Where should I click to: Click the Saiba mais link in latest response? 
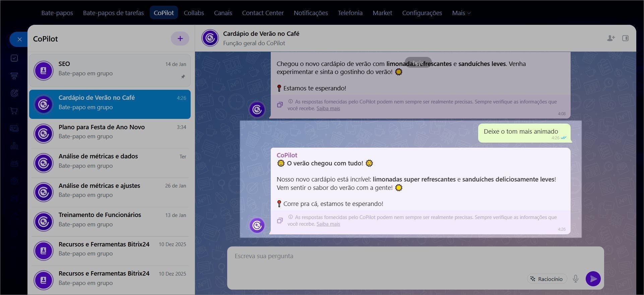click(x=328, y=224)
